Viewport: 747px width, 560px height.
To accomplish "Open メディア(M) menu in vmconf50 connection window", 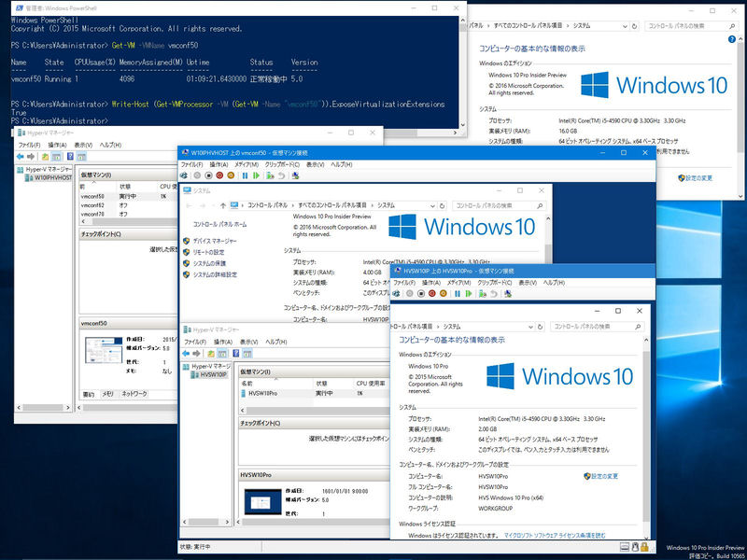I will (247, 164).
